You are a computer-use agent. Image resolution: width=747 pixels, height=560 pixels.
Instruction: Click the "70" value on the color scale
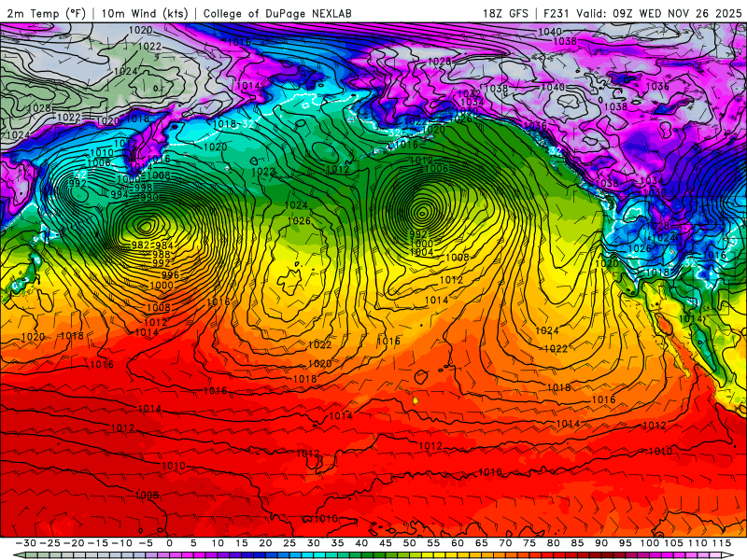coord(505,543)
